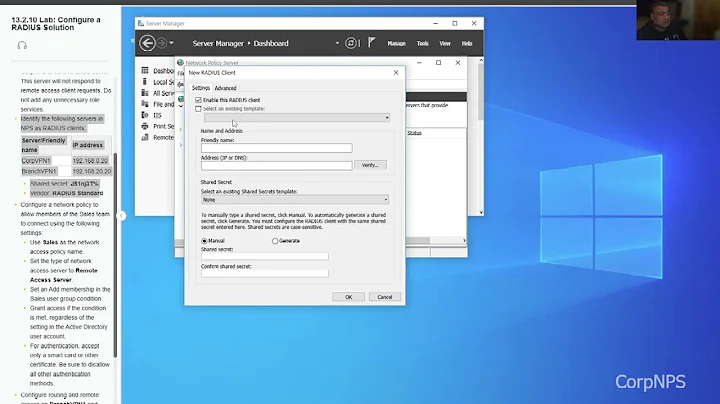
Task: Click the Address (IP or DNS) field
Action: pos(276,165)
